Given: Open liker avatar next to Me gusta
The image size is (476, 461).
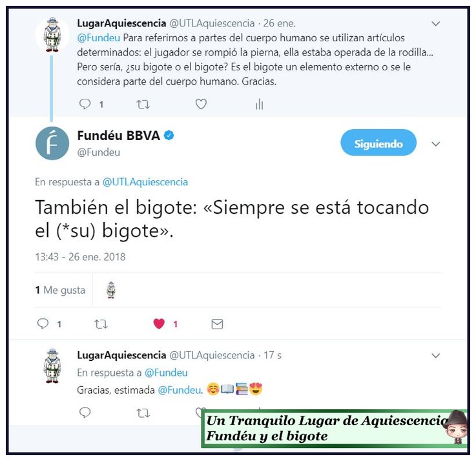Looking at the screenshot, I should click(111, 290).
